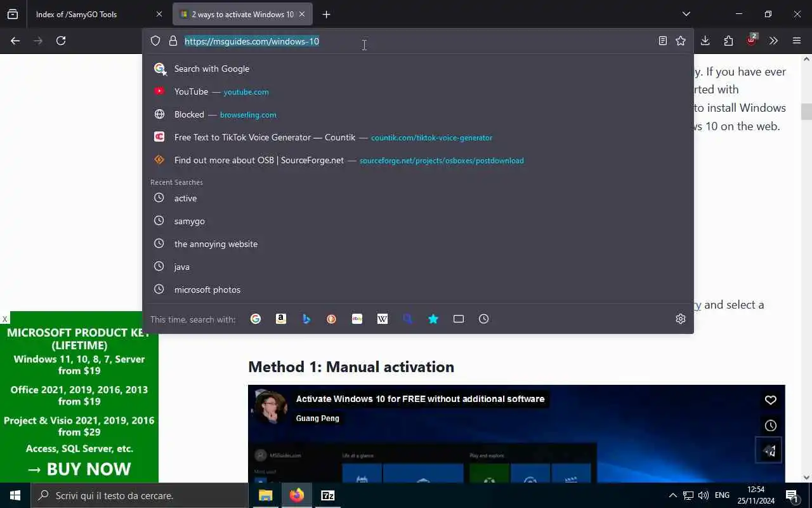Click Guang Peng channel name
The width and height of the screenshot is (812, 508).
[317, 418]
